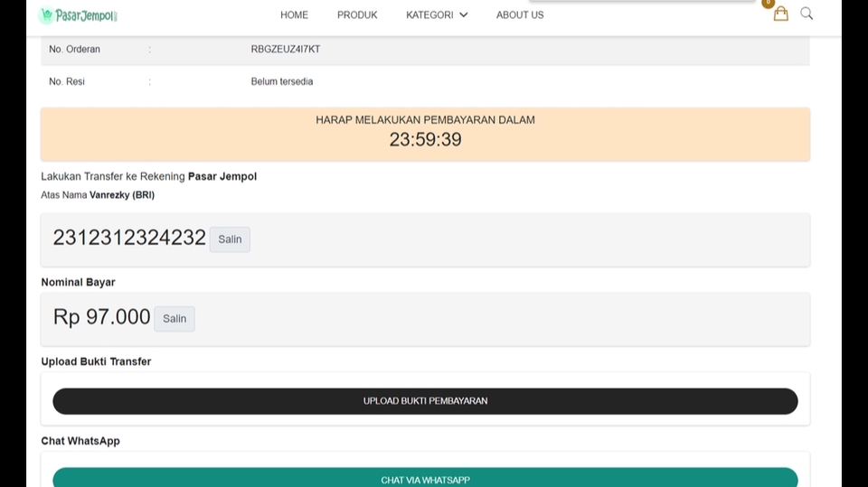This screenshot has height=487, width=868.
Task: Click the cart item count badge
Action: pyautogui.click(x=768, y=3)
